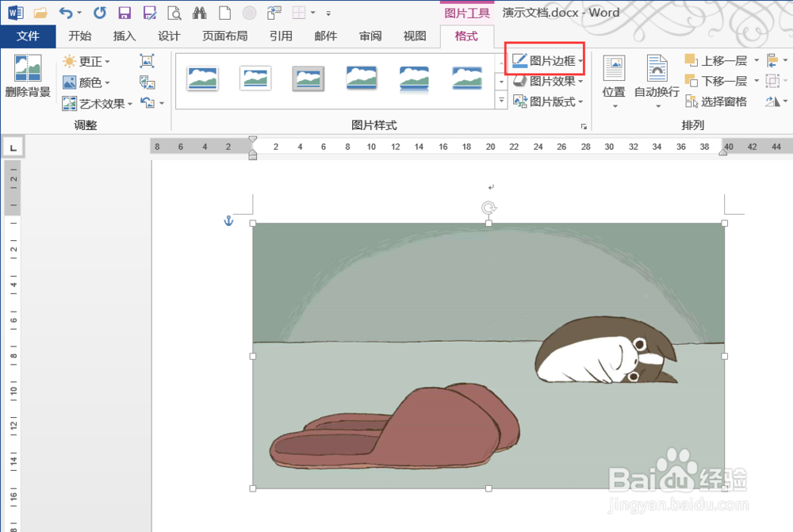Open Selection Pane (选择窗格)
Screen dimensions: 793x532
(716, 101)
